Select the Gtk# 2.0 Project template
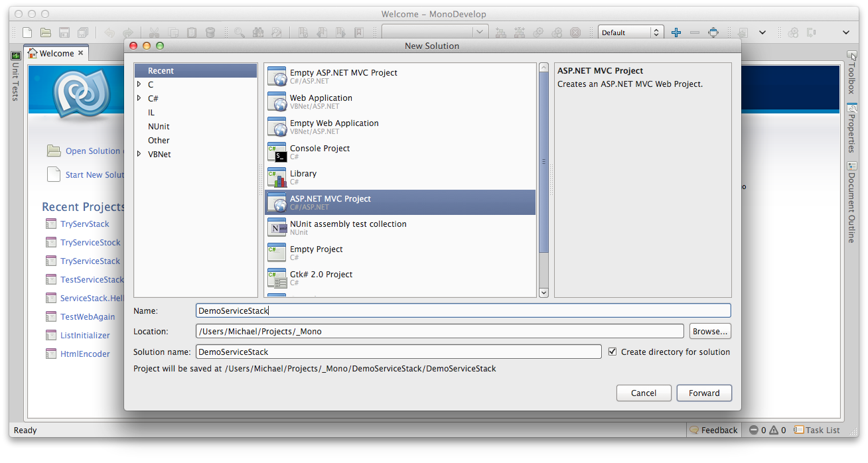This screenshot has height=463, width=868. [x=400, y=278]
